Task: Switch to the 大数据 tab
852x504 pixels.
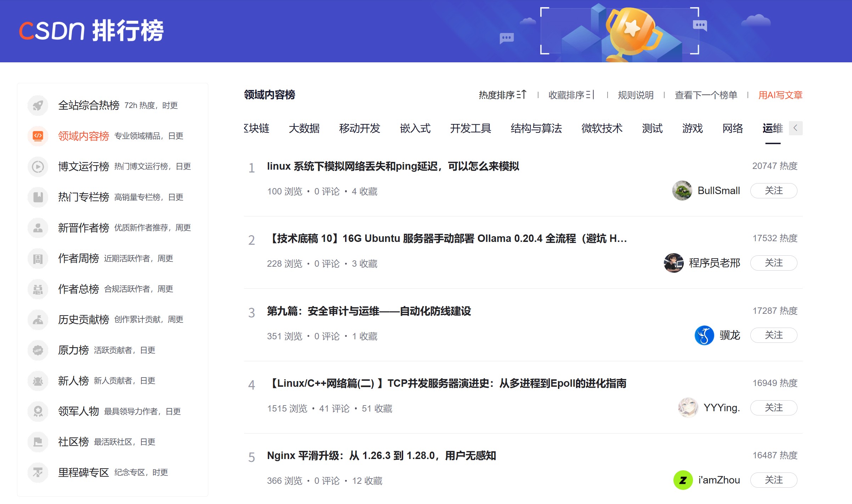Action: (x=304, y=128)
